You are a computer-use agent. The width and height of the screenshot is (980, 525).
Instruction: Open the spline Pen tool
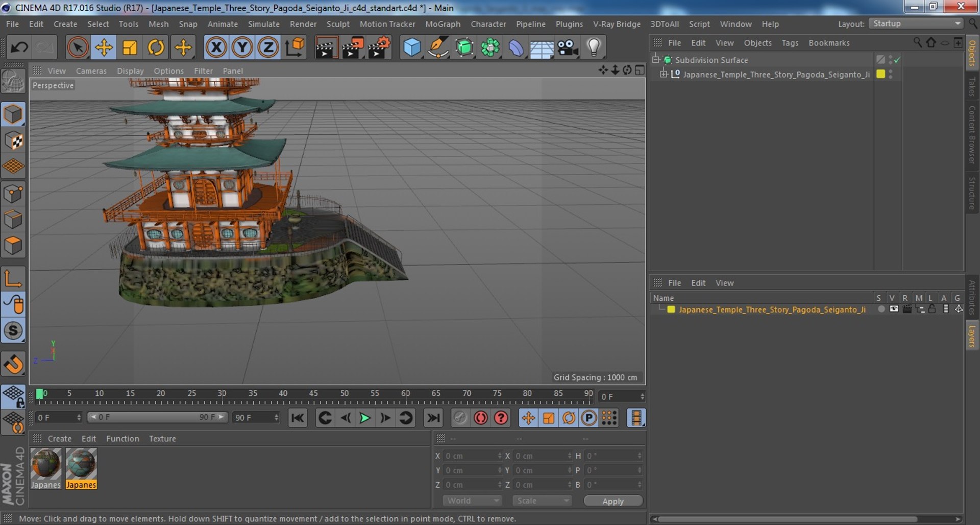[x=438, y=47]
